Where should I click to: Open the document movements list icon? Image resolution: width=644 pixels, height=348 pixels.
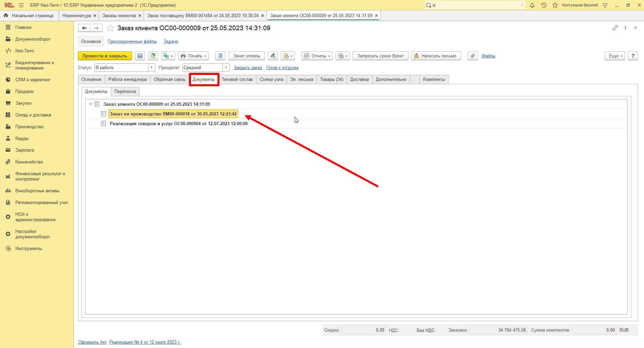[x=220, y=56]
